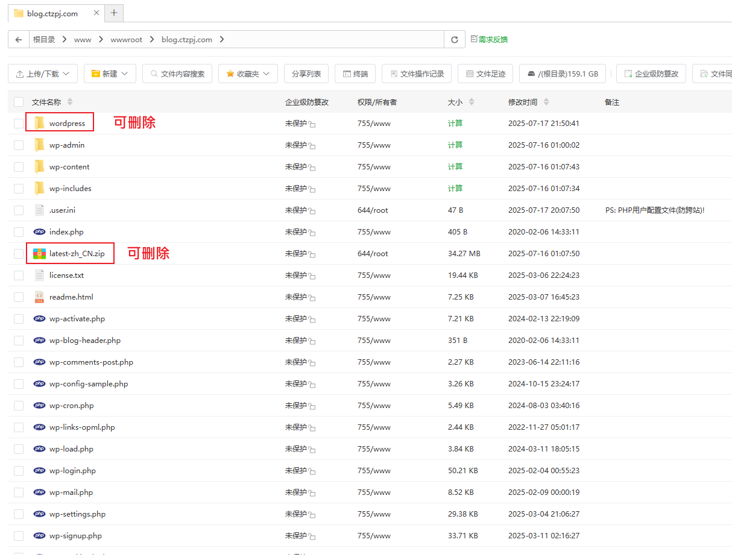Click the readme.html file icon

tap(39, 297)
